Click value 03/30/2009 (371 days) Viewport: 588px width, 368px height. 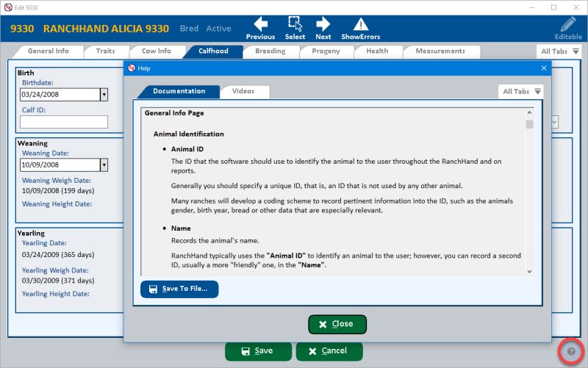(x=58, y=281)
